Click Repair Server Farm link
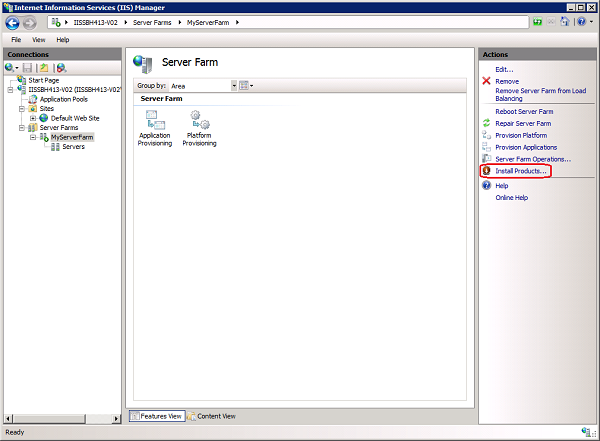The height and width of the screenshot is (441, 600). coord(523,123)
